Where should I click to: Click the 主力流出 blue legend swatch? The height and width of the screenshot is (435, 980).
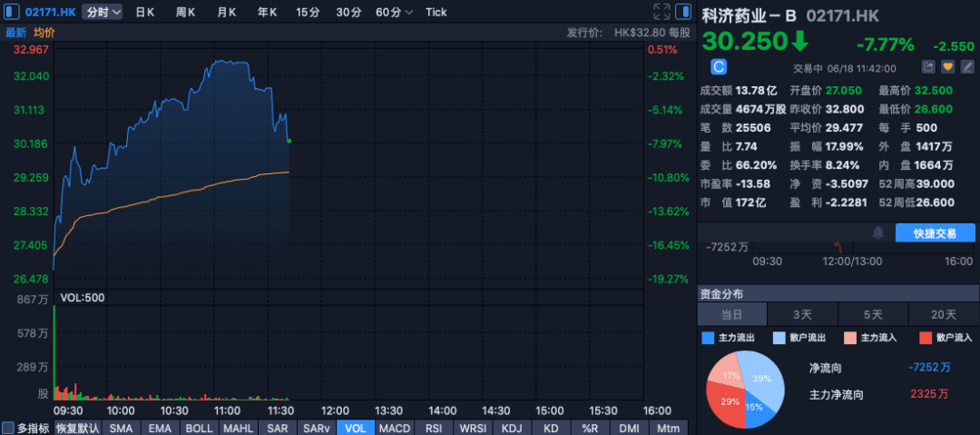tap(709, 338)
